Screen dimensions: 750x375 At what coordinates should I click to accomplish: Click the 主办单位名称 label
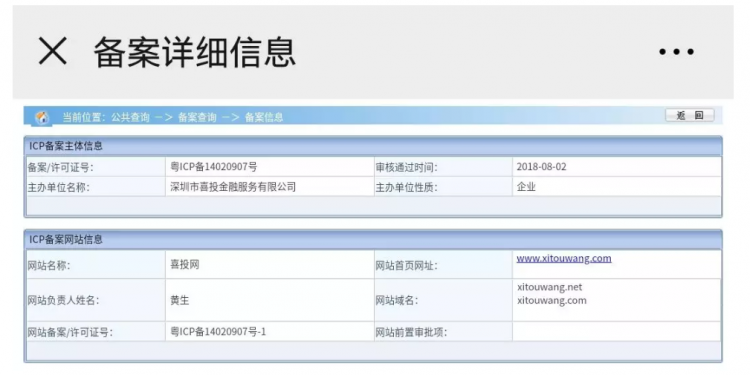(58, 188)
